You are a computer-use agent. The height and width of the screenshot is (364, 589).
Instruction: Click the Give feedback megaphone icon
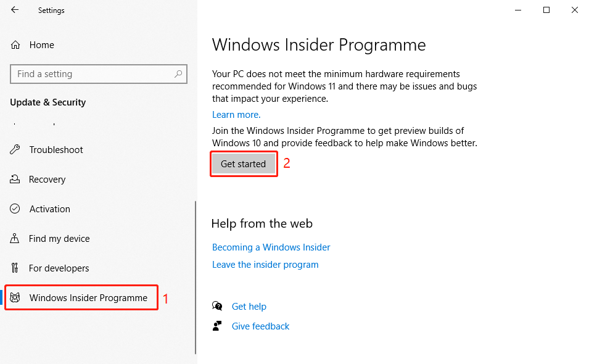[217, 326]
